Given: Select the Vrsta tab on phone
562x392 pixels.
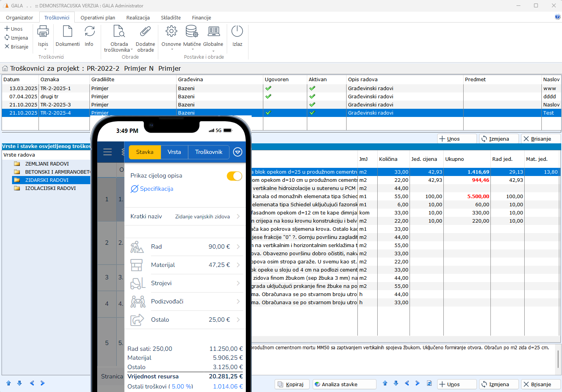Looking at the screenshot, I should [174, 152].
